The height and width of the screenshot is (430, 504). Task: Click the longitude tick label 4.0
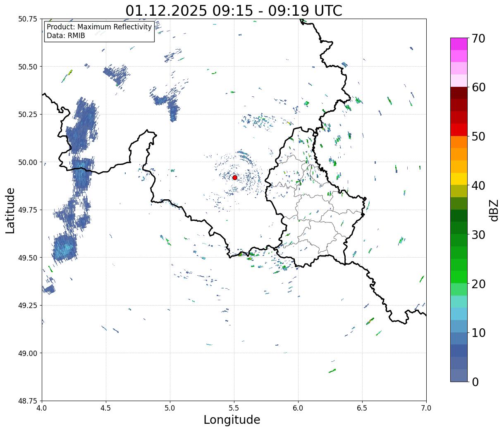41,408
